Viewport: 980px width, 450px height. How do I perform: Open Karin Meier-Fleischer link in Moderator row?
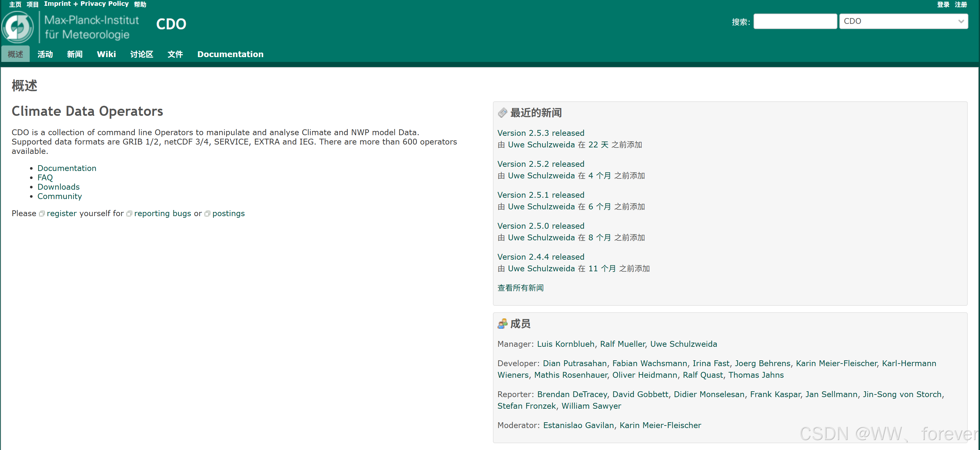[660, 425]
